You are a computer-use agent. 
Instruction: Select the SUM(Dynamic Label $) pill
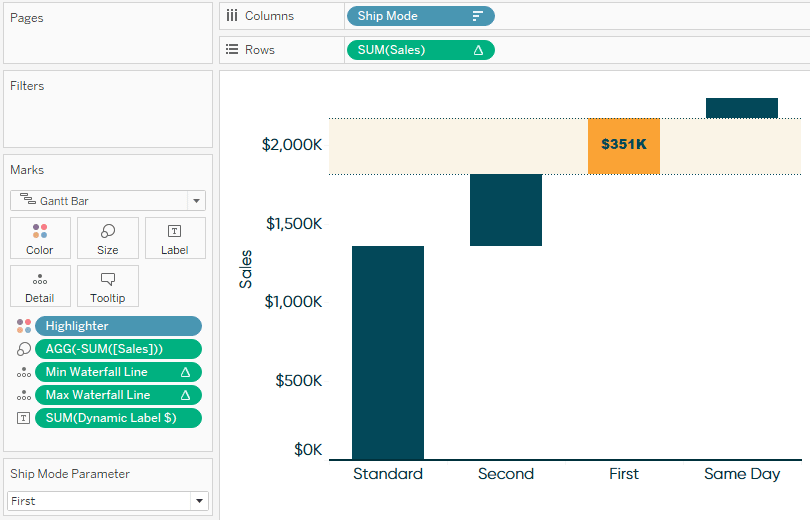coord(118,418)
